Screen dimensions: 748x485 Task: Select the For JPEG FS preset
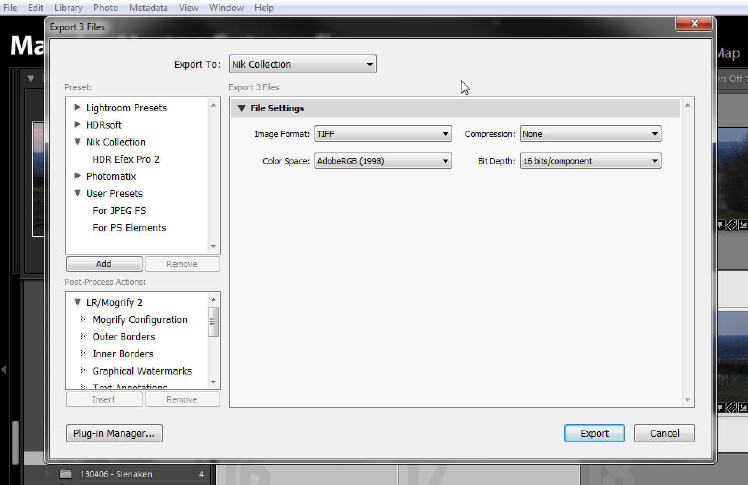pos(119,210)
